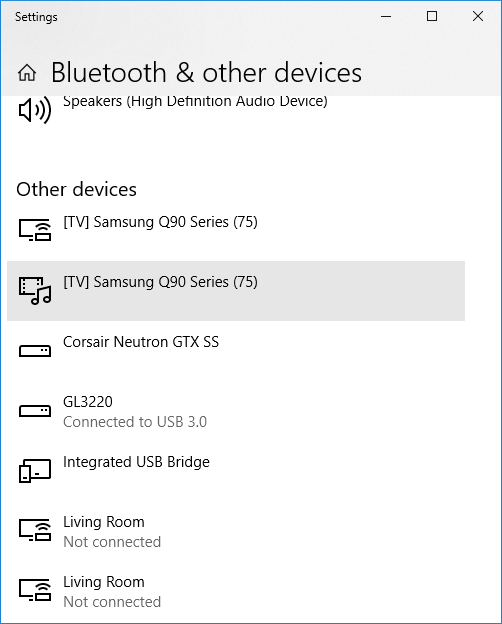Minimize the Settings window
Image resolution: width=502 pixels, height=624 pixels.
coord(386,16)
